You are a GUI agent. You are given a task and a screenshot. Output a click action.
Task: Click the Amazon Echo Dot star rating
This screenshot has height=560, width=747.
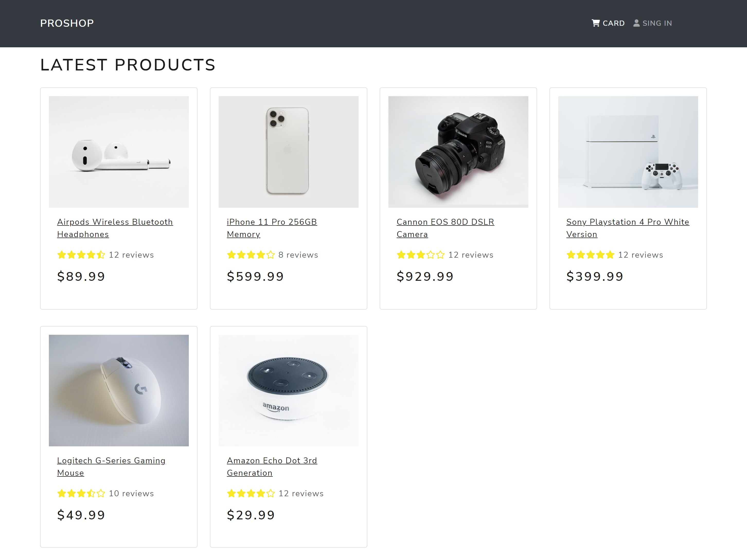point(251,493)
